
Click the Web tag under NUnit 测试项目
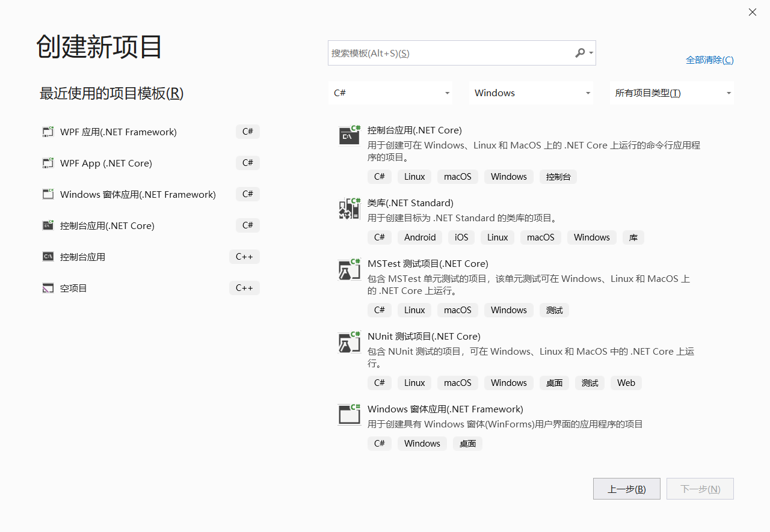(x=626, y=383)
